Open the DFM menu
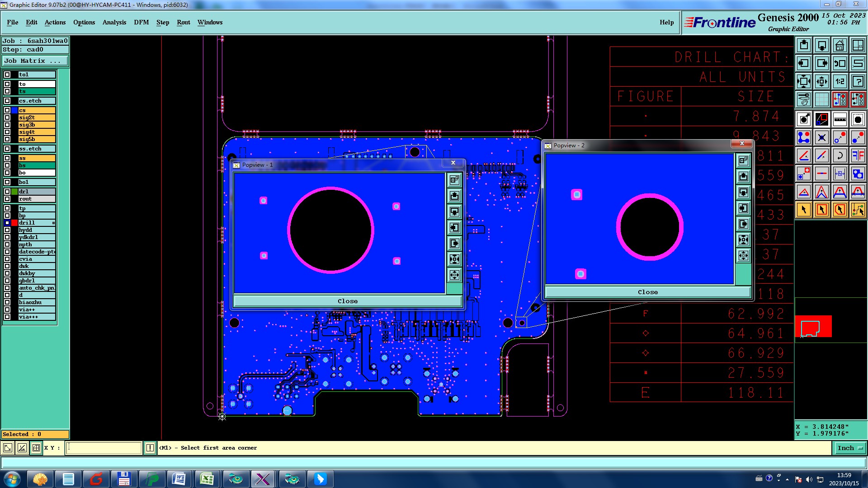Image resolution: width=868 pixels, height=488 pixels. click(x=141, y=22)
